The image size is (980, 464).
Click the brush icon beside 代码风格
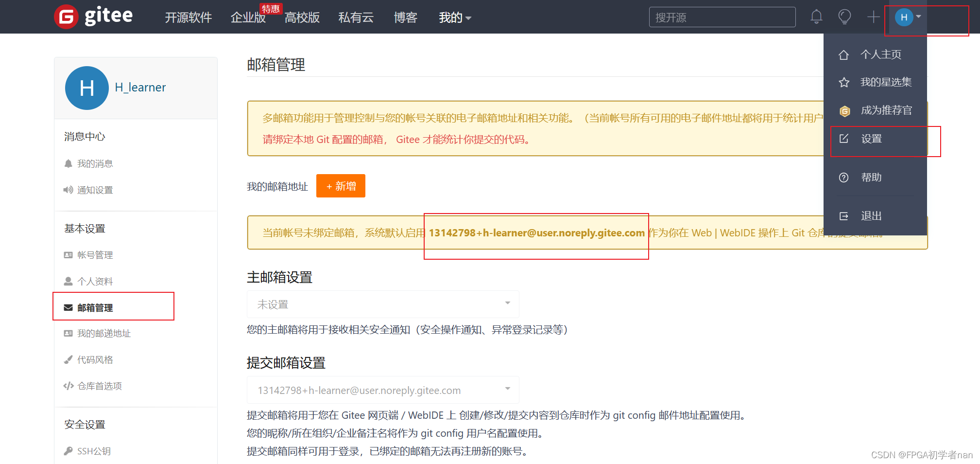pyautogui.click(x=68, y=360)
